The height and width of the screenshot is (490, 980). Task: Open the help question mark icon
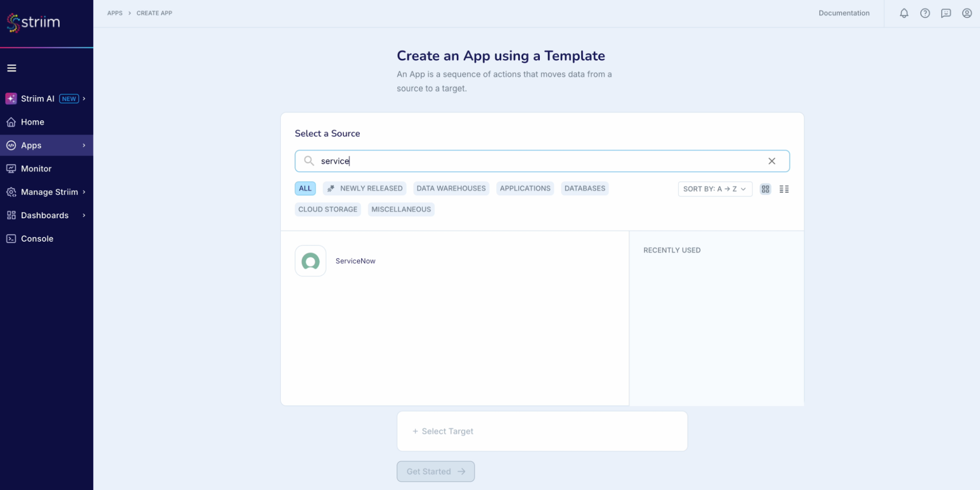click(x=925, y=13)
